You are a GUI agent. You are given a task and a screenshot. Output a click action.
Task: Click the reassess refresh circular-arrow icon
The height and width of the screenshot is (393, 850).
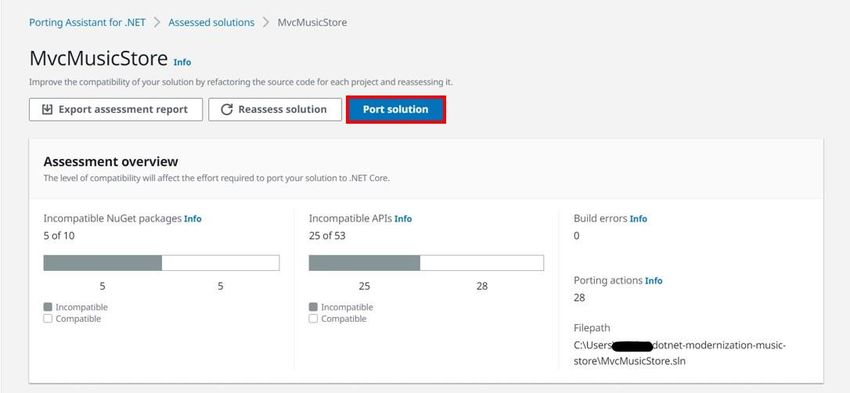tap(227, 109)
